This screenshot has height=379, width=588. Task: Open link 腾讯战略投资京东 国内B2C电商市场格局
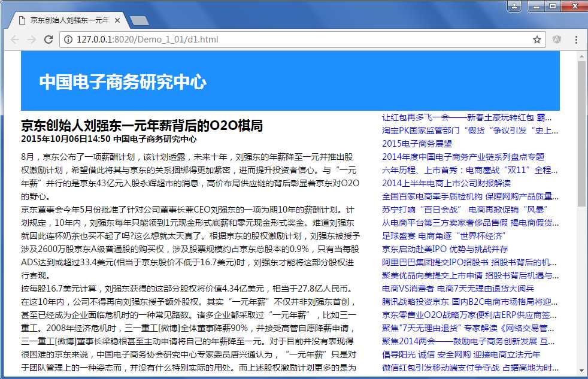click(470, 302)
